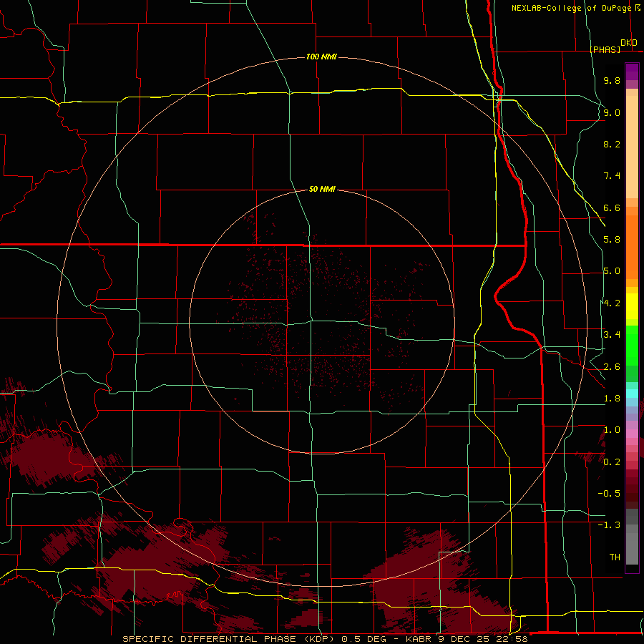644x644 pixels.
Task: Click the 2.6 value on the scale
Action: click(612, 367)
